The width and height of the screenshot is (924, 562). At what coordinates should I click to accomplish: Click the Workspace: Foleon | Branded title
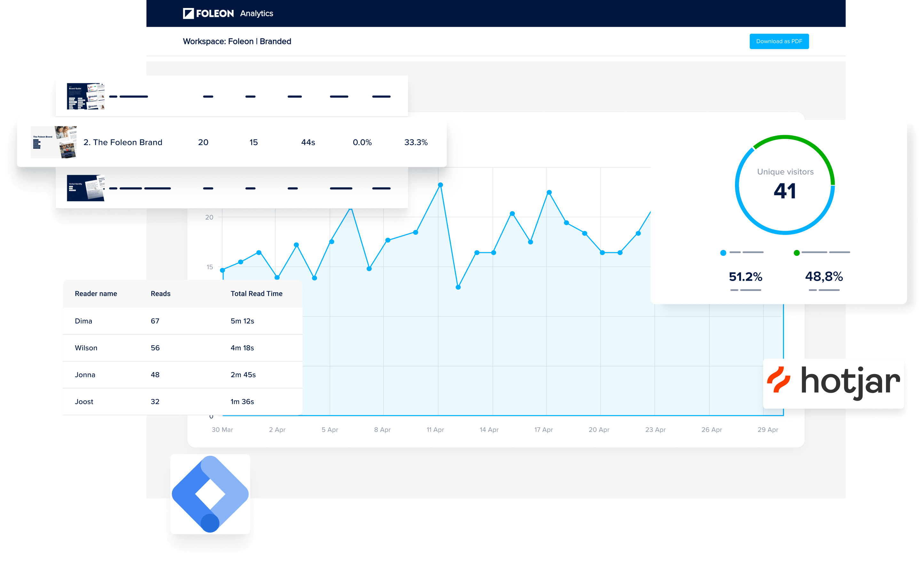point(237,41)
